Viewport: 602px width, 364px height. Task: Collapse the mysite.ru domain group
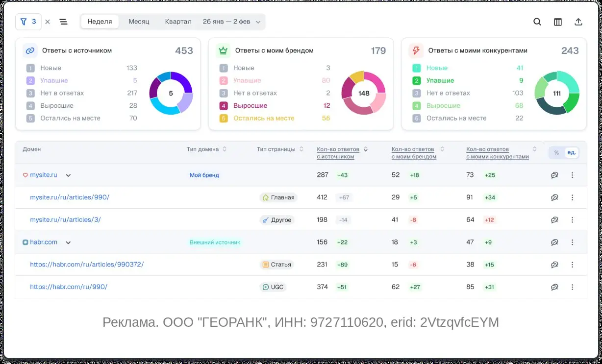69,175
